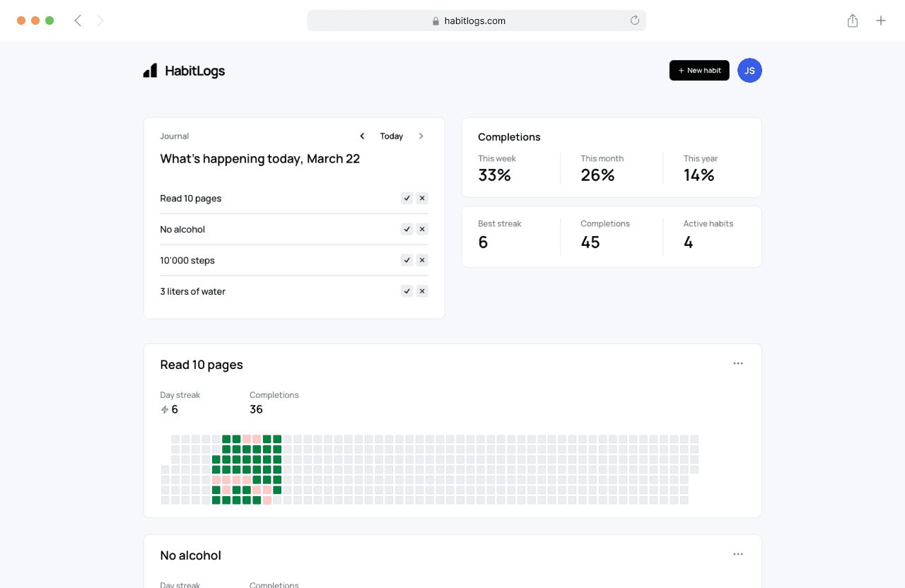Image resolution: width=905 pixels, height=588 pixels.
Task: Go to the next journal day
Action: coord(421,136)
